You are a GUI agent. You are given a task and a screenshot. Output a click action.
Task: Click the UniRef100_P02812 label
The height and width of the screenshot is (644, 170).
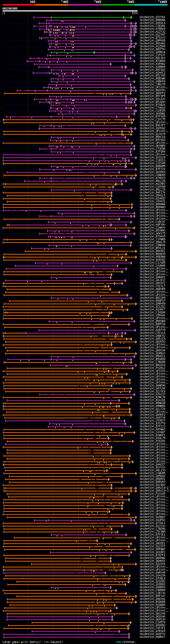coord(152,368)
